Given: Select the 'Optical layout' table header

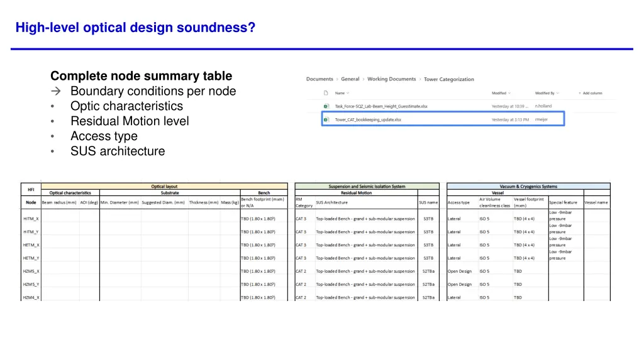Looking at the screenshot, I should pyautogui.click(x=164, y=186).
